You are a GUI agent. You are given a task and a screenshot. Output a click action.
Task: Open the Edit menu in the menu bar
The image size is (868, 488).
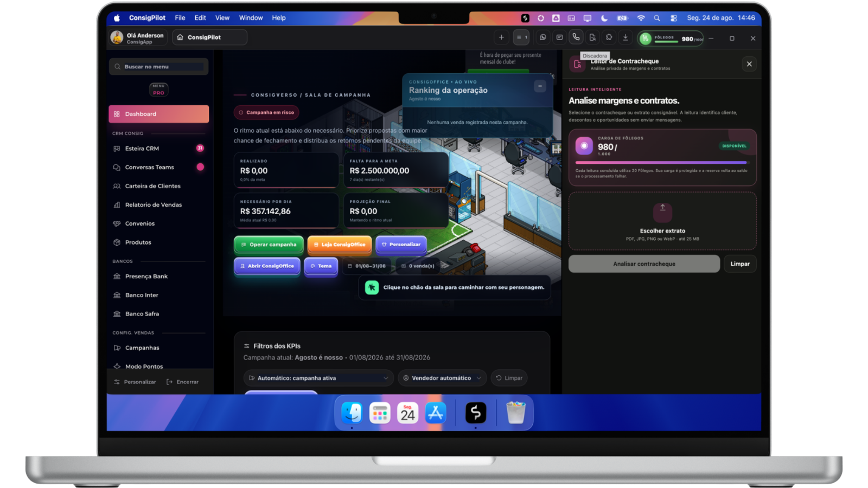point(200,18)
